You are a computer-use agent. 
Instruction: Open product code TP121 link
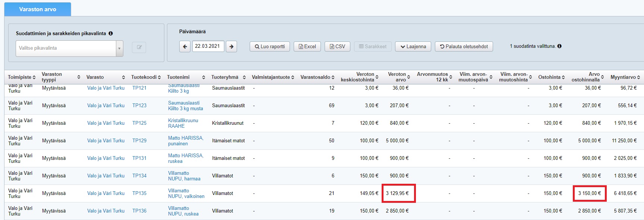click(x=139, y=88)
